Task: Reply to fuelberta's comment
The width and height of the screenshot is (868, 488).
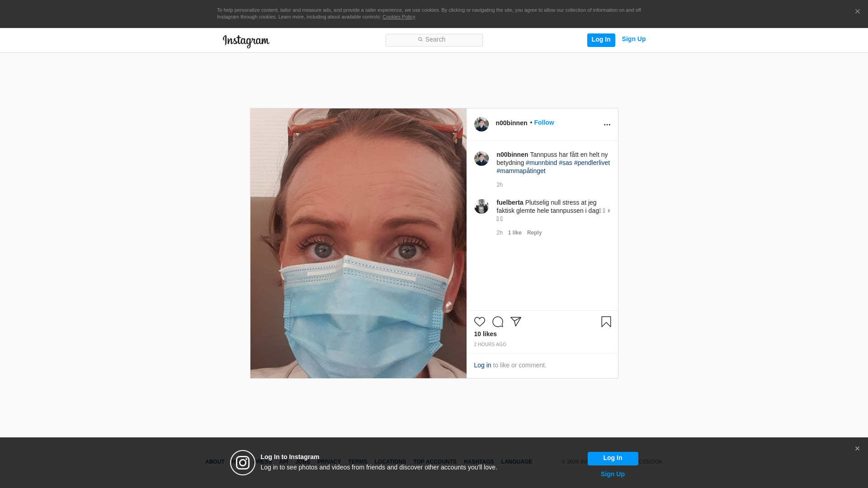Action: click(x=534, y=233)
